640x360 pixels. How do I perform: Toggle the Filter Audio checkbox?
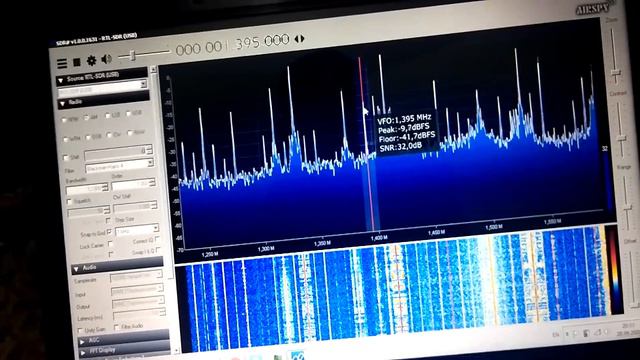117,327
